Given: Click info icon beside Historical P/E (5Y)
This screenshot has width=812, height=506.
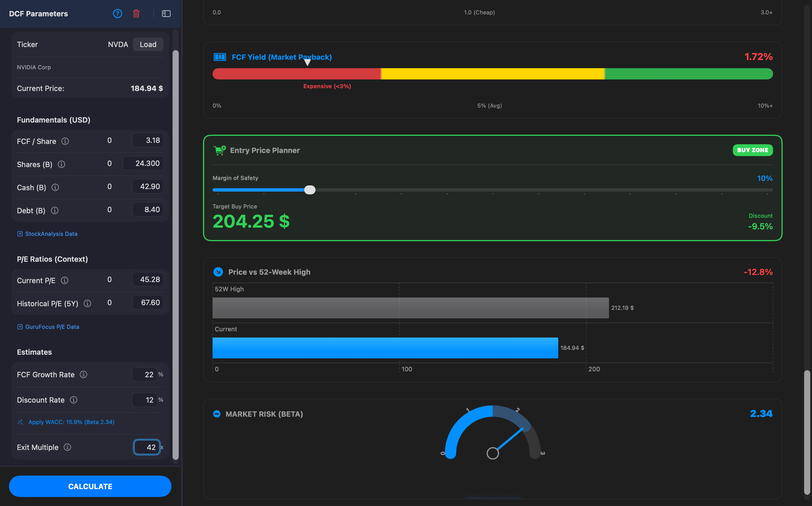Looking at the screenshot, I should click(x=87, y=303).
